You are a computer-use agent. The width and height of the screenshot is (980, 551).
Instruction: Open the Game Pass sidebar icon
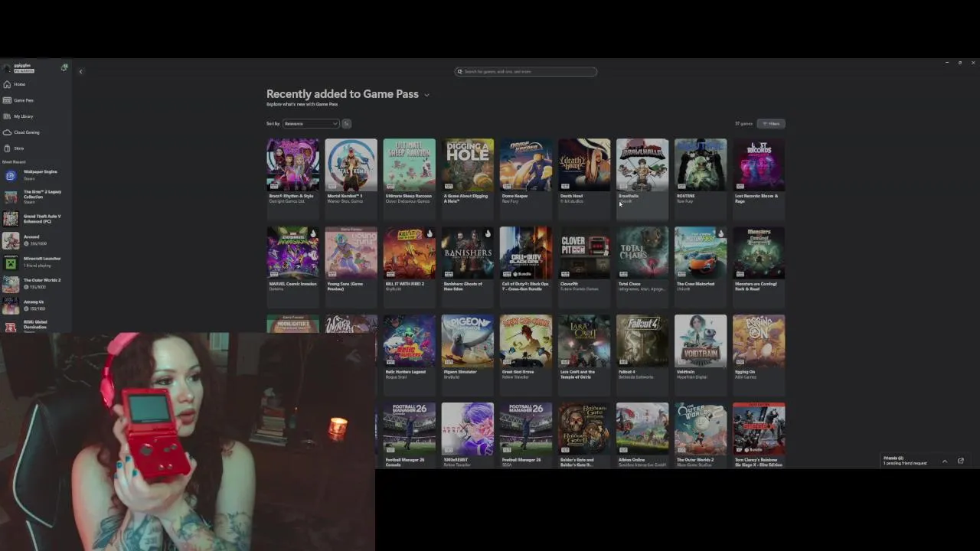click(x=7, y=100)
